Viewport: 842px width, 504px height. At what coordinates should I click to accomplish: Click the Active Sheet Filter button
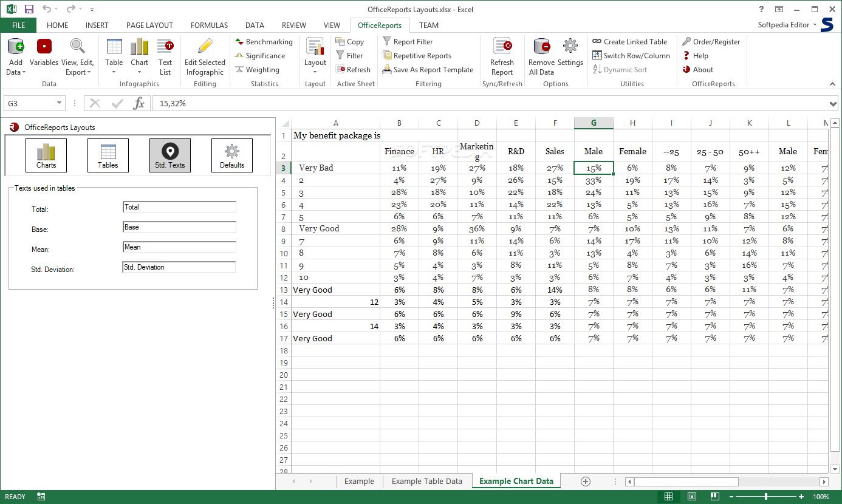pos(349,56)
